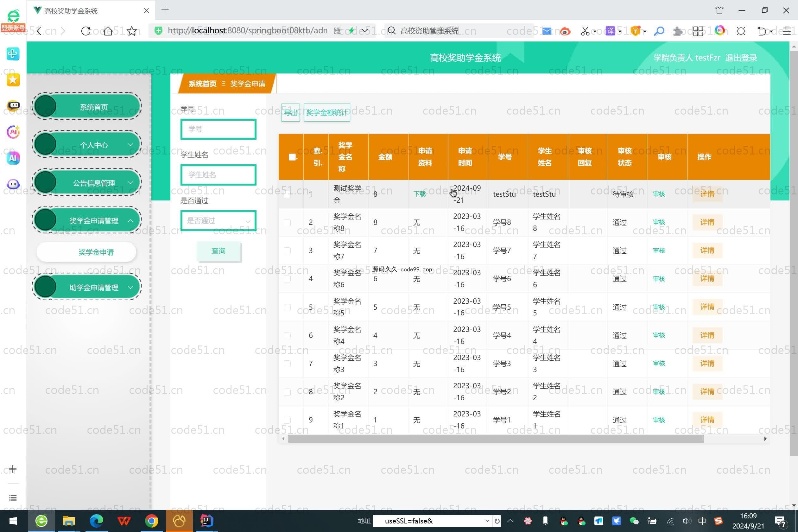
Task: Open the taskbar 地址 dropdown arrow
Action: (x=487, y=521)
